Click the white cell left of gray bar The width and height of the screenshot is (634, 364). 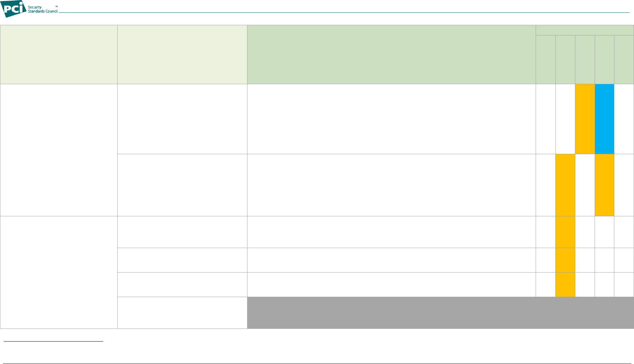182,313
